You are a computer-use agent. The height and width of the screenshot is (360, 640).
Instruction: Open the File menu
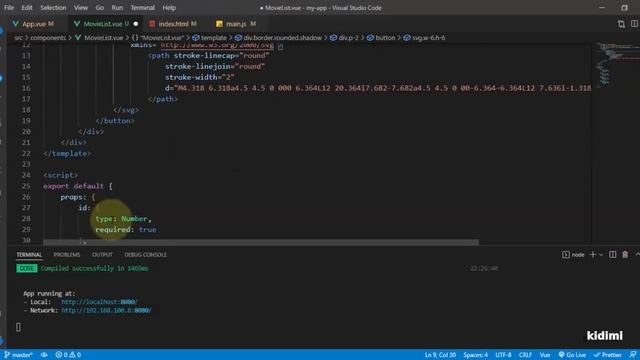click(9, 8)
